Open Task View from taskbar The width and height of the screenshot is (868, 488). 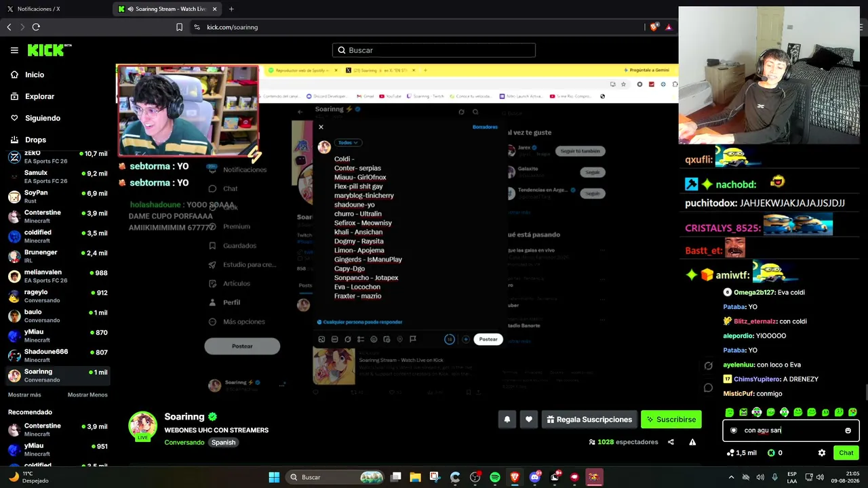[396, 477]
